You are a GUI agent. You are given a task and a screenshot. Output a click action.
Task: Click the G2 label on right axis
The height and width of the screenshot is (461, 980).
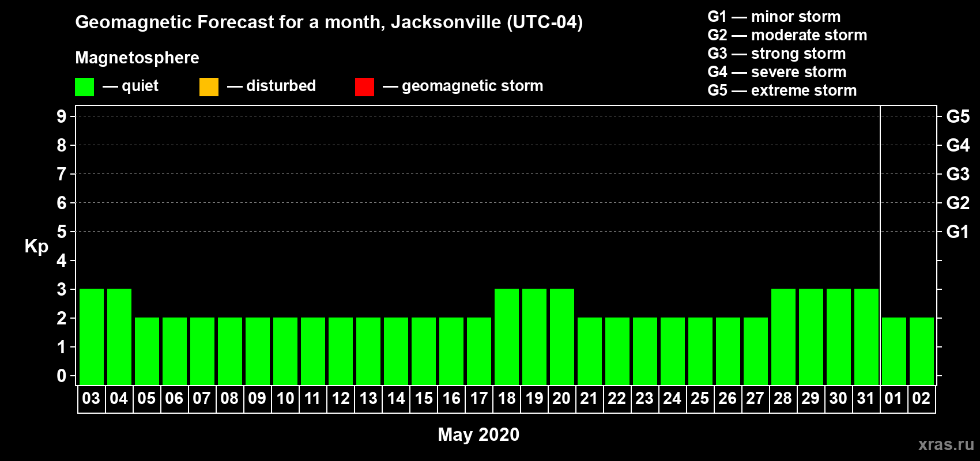tap(958, 203)
